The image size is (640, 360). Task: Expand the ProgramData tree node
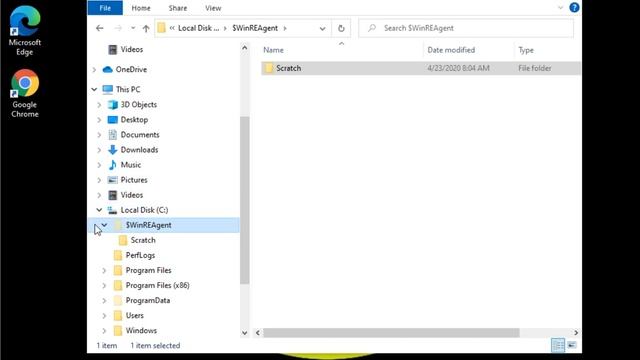(104, 301)
